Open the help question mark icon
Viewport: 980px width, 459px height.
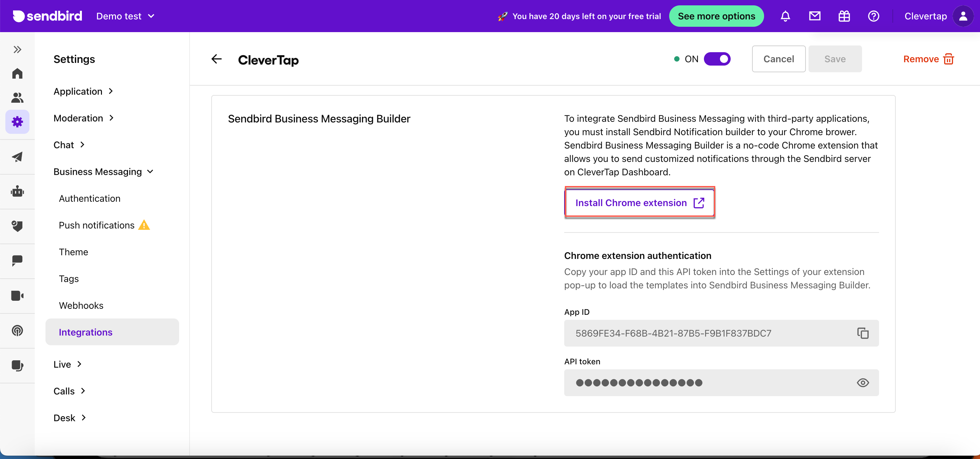click(873, 16)
